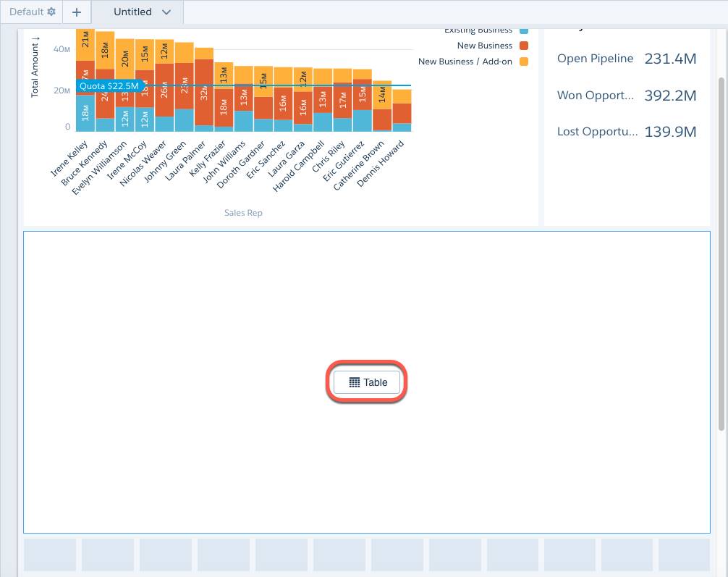This screenshot has width=728, height=577.
Task: Click the Open Pipeline label
Action: [595, 59]
